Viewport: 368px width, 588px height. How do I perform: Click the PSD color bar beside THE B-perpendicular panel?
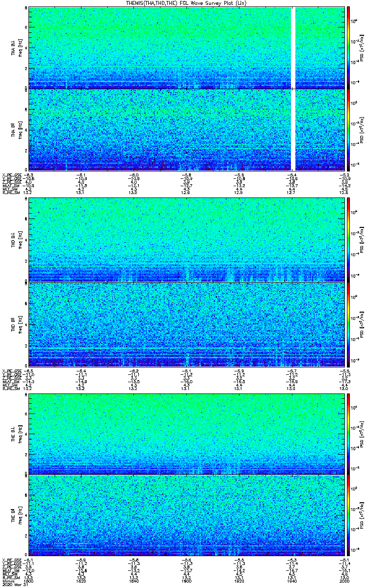click(x=348, y=434)
